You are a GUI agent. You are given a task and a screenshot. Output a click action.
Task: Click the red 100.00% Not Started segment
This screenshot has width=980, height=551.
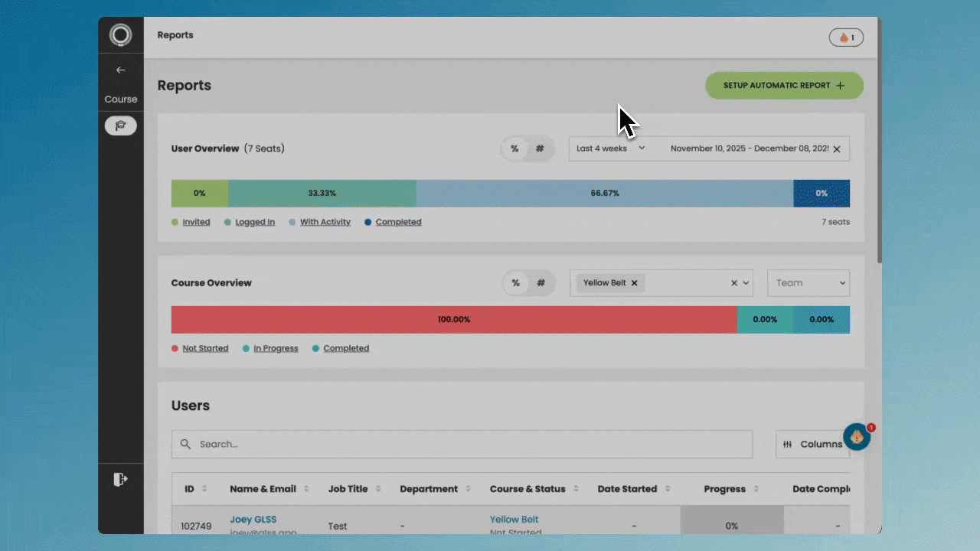pos(454,320)
